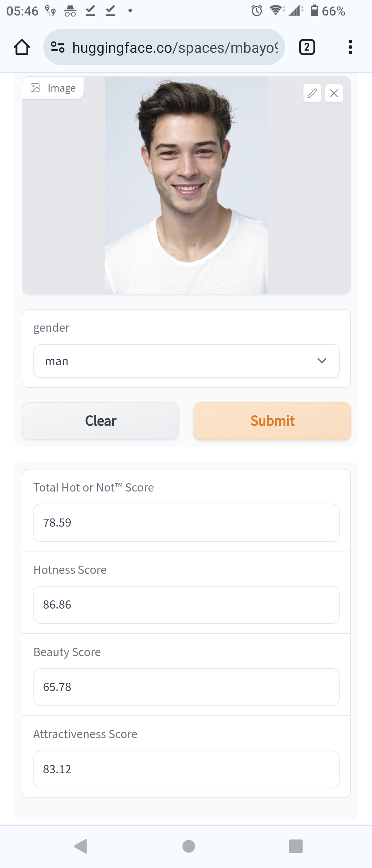Tap the huggingface.co address bar URL
372x868 pixels.
tap(175, 48)
